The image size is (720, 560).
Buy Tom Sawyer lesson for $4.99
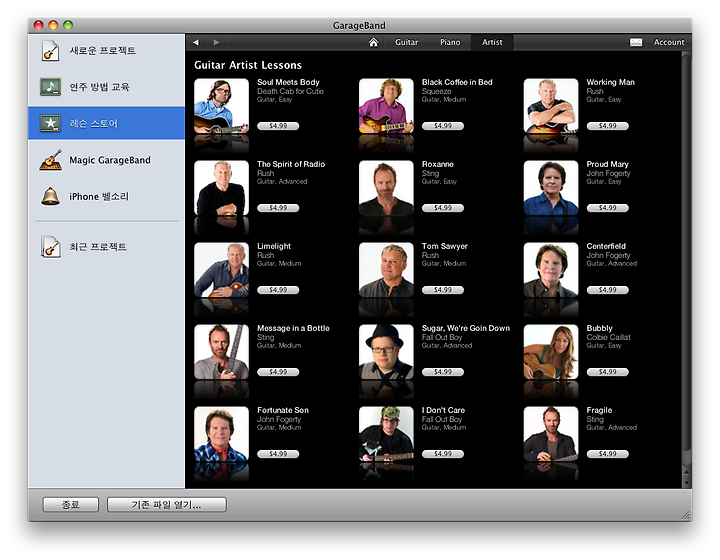click(443, 290)
